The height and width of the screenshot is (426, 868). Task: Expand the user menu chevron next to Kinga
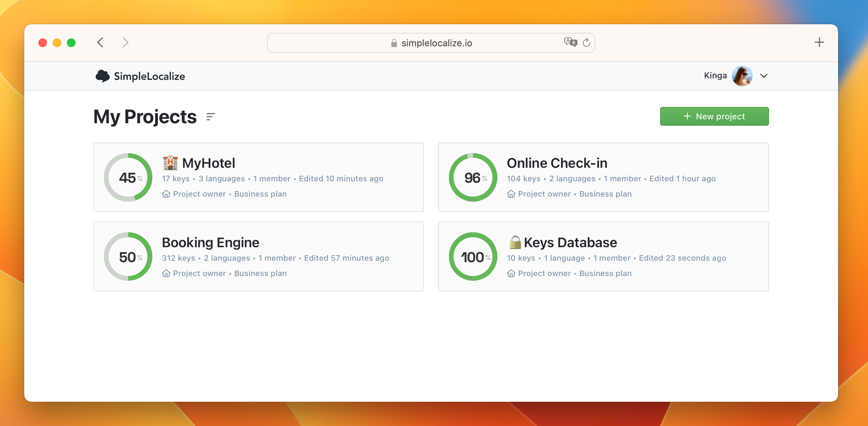[x=764, y=76]
